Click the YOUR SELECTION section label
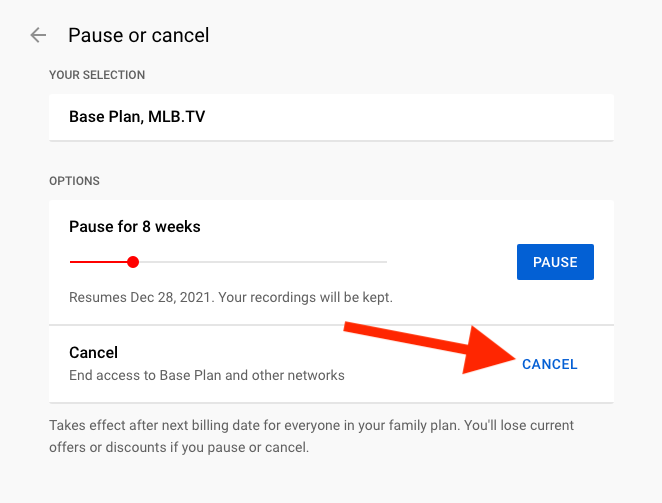The width and height of the screenshot is (662, 503). pyautogui.click(x=97, y=75)
